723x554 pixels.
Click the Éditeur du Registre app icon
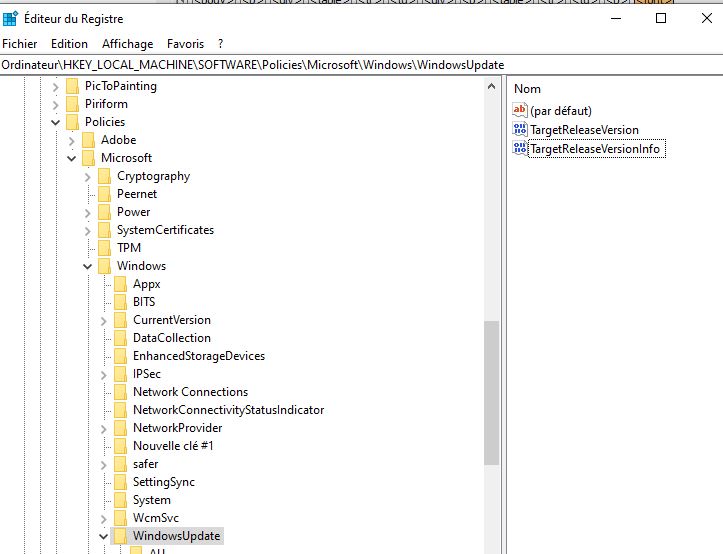(10, 19)
